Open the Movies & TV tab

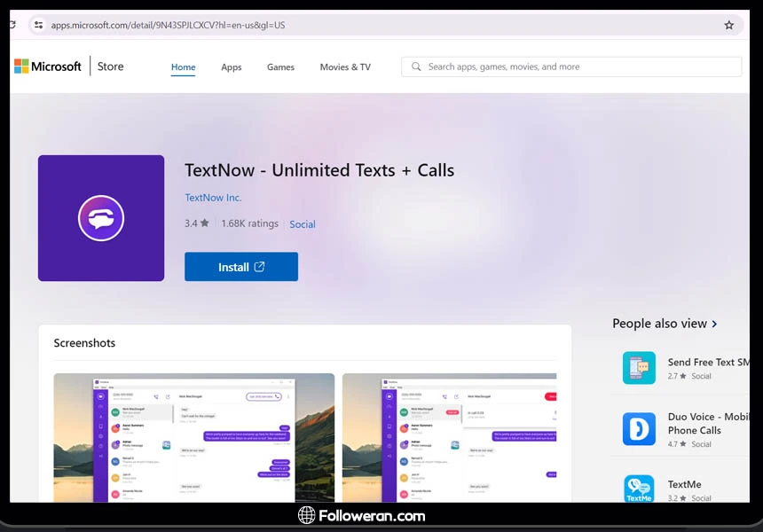pos(345,67)
